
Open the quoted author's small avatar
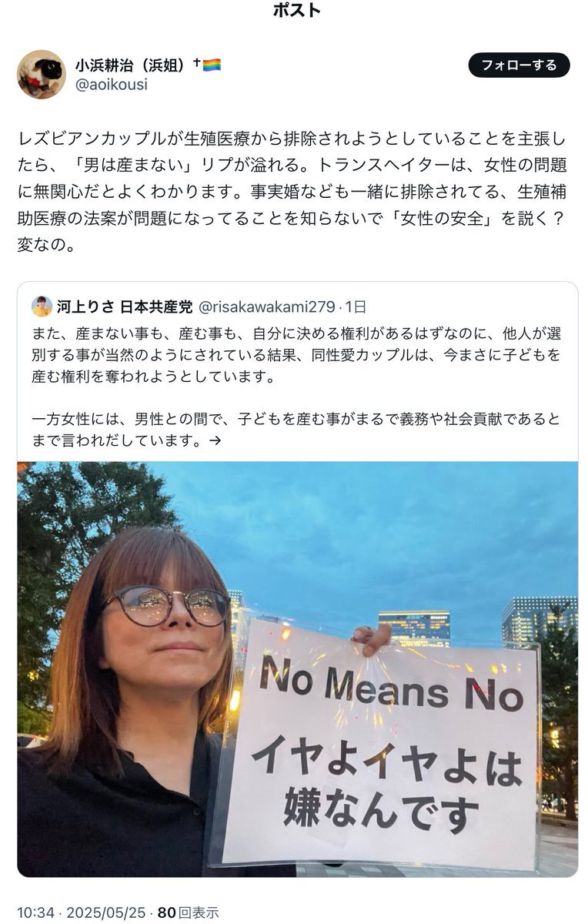coord(42,306)
